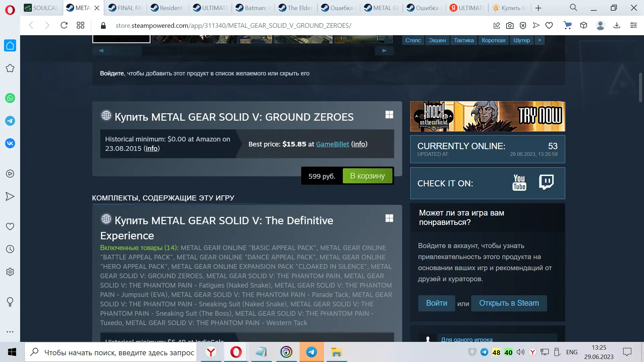Open Knock on the Coffin Lid banner

click(487, 116)
